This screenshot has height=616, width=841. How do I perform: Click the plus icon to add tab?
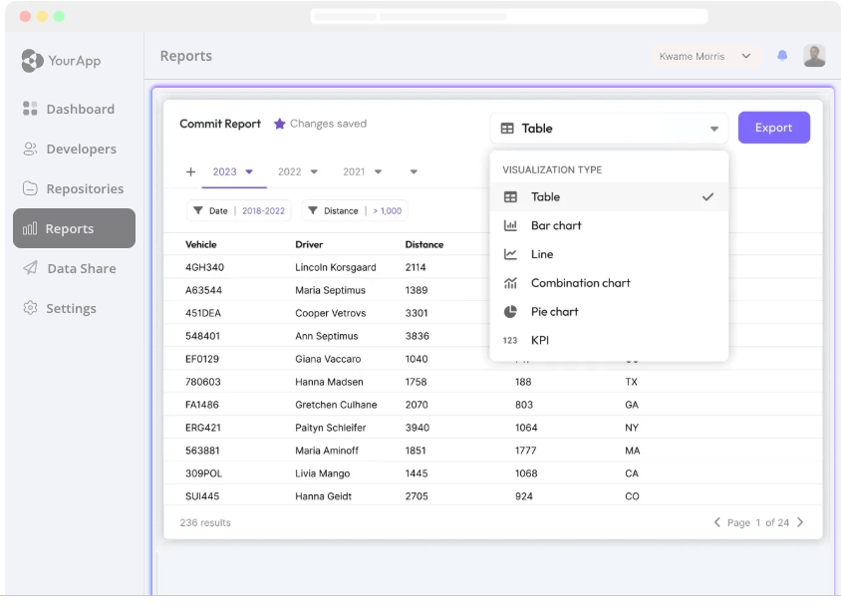tap(190, 171)
